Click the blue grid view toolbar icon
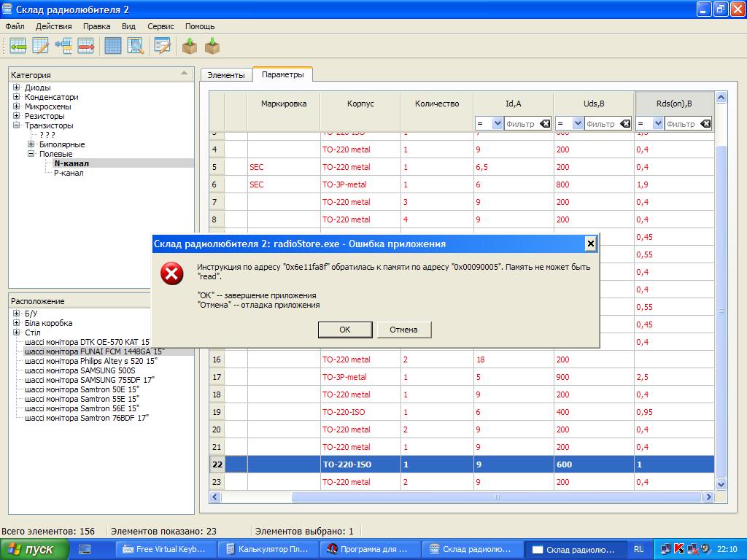Screen dimensions: 747x560 tap(113, 46)
